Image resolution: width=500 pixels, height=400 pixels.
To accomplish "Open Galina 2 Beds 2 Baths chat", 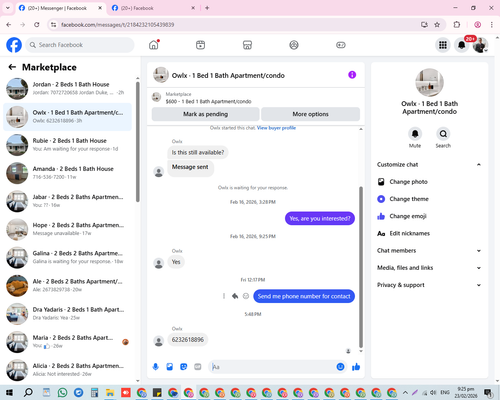I will 67,257.
